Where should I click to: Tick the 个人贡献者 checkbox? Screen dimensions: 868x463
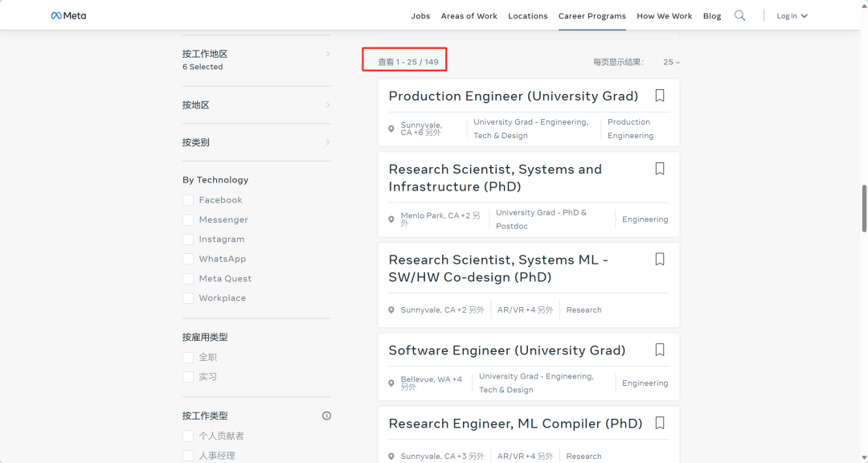click(x=188, y=436)
